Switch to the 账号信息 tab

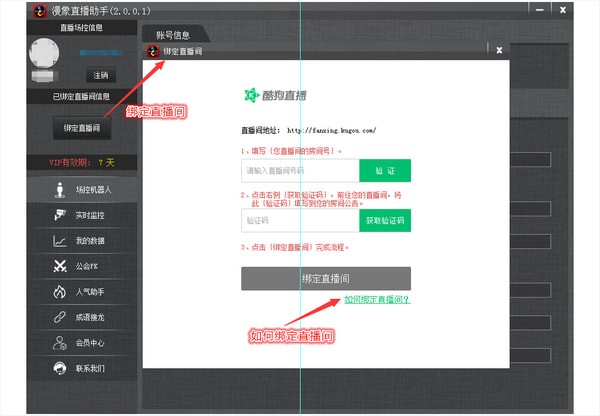[173, 35]
